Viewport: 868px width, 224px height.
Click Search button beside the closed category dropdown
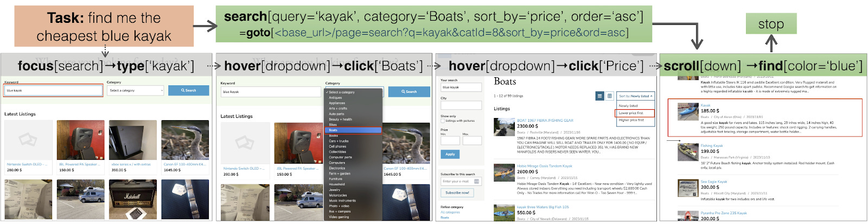click(x=188, y=90)
